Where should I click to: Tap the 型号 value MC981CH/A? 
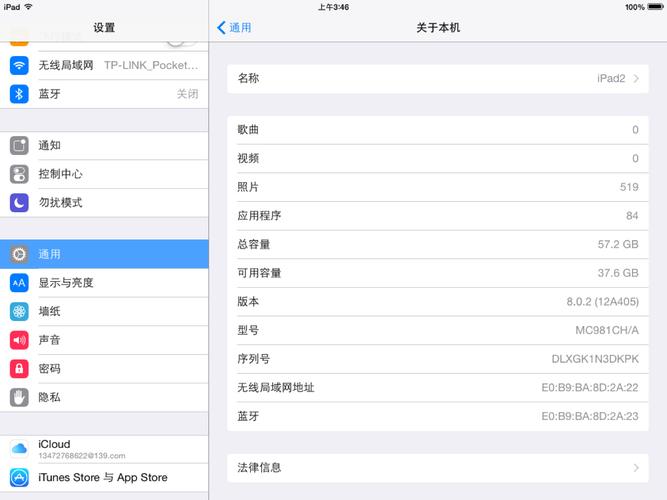coord(607,330)
